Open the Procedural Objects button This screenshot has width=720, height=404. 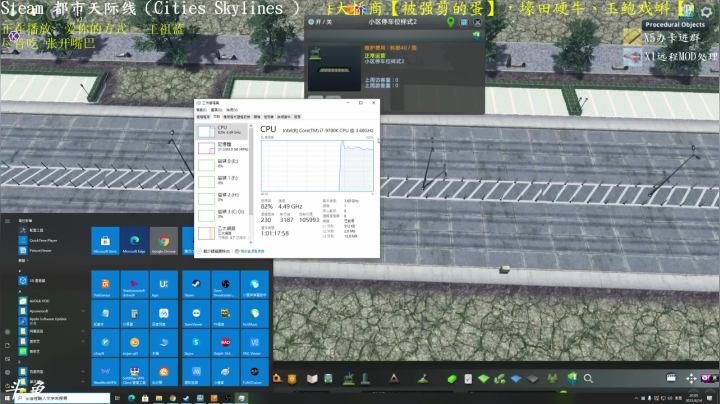[x=675, y=25]
